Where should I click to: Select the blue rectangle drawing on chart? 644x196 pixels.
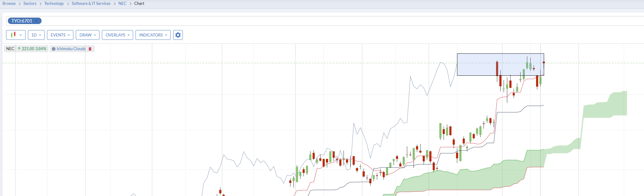coord(501,64)
